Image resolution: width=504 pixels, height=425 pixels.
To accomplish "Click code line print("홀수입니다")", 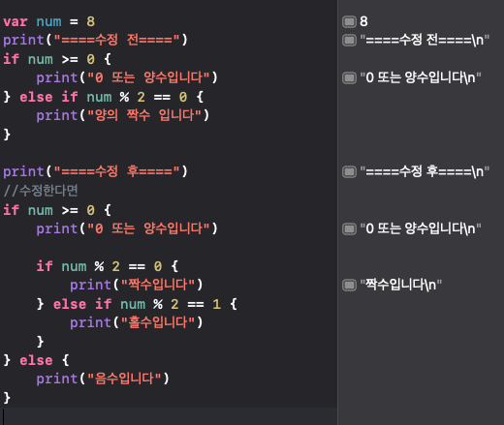I will 137,322.
